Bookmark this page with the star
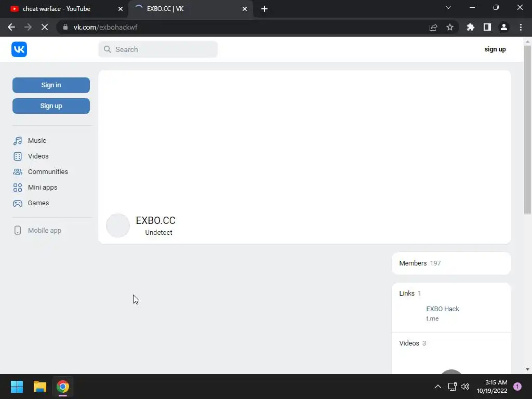The height and width of the screenshot is (399, 532). (x=450, y=27)
